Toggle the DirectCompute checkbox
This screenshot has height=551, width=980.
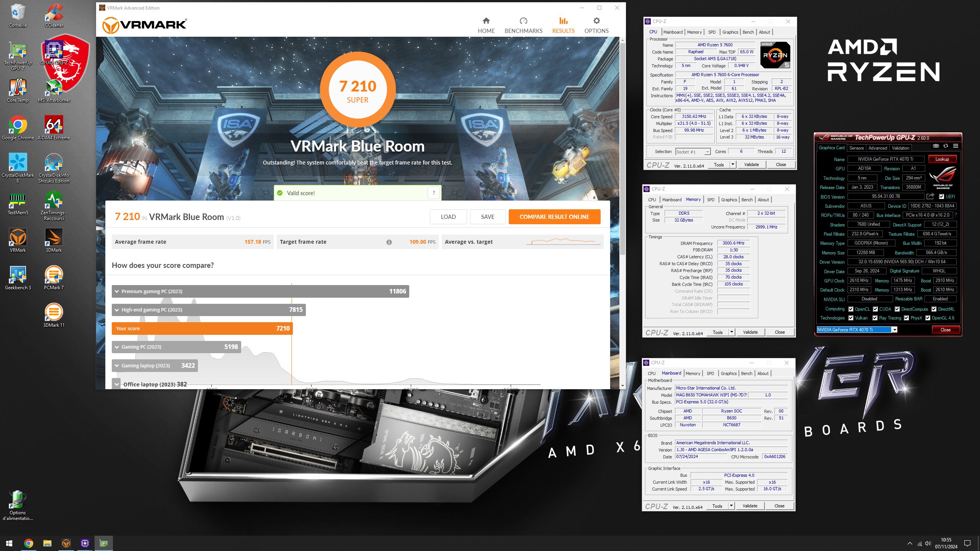tap(897, 309)
